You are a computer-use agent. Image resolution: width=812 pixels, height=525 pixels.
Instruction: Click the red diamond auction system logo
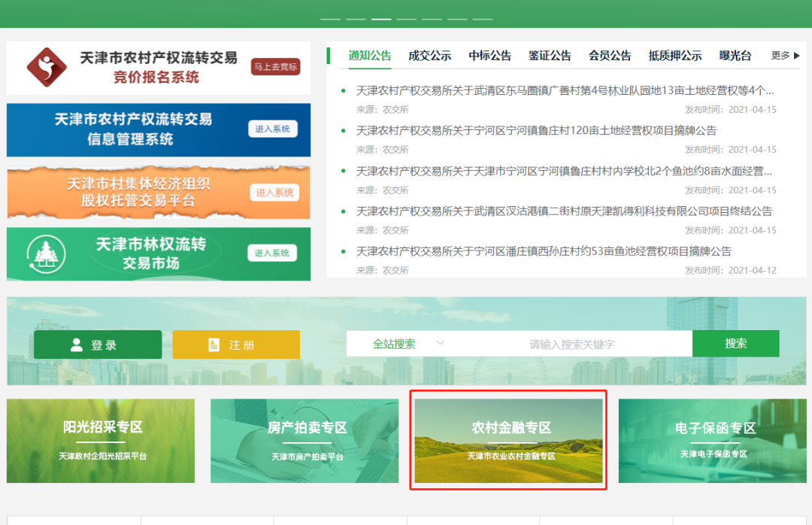point(47,68)
